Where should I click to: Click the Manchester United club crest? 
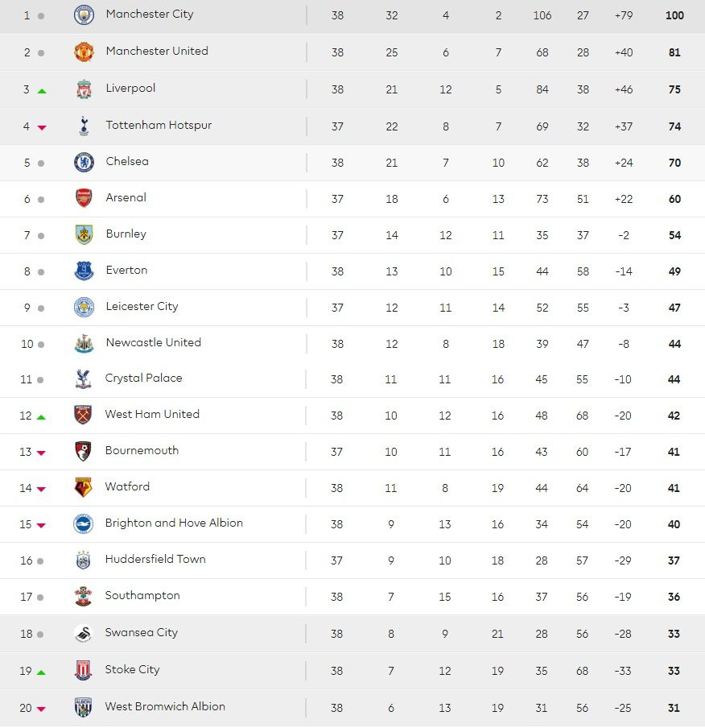coord(84,52)
